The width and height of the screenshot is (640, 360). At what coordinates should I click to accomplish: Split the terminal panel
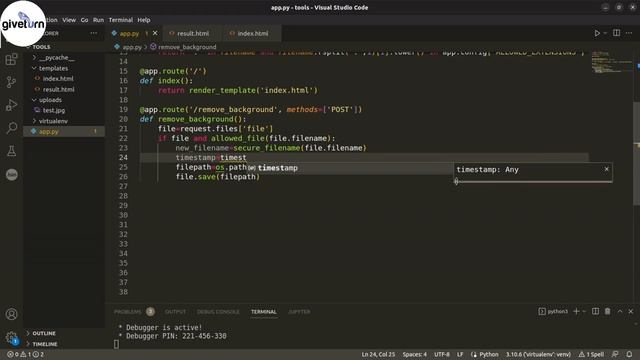coord(596,311)
